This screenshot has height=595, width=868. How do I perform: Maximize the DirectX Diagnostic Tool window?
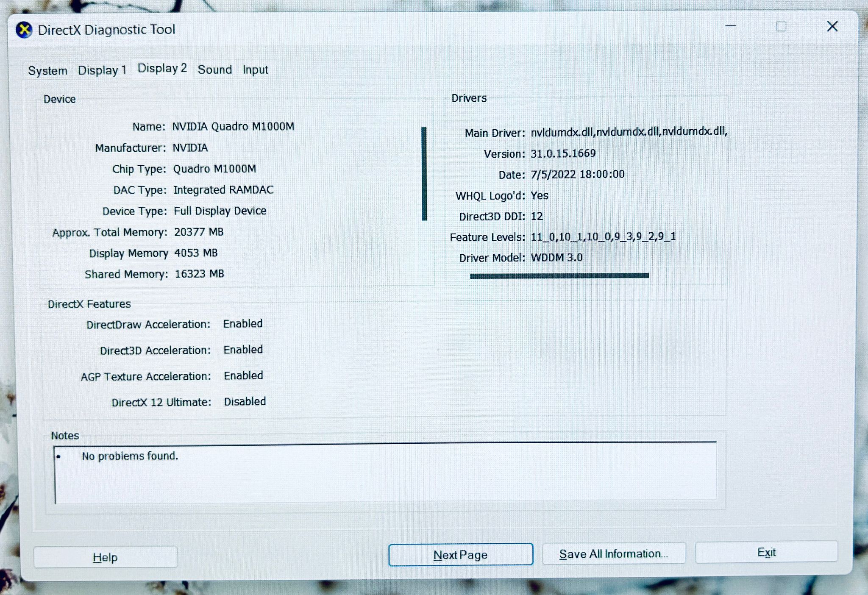coord(780,26)
